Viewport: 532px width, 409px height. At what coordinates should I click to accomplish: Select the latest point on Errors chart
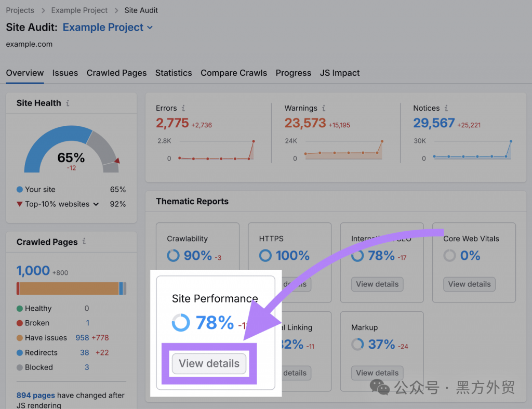coord(254,141)
